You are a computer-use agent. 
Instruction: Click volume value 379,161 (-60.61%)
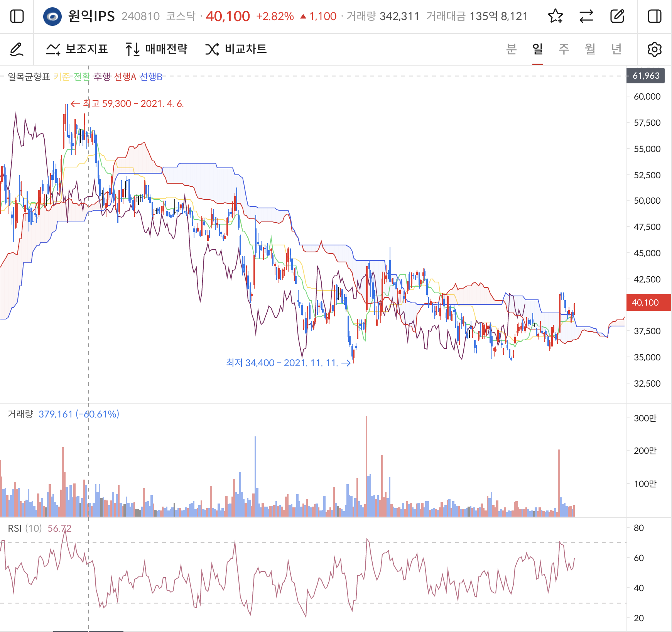[x=79, y=414]
